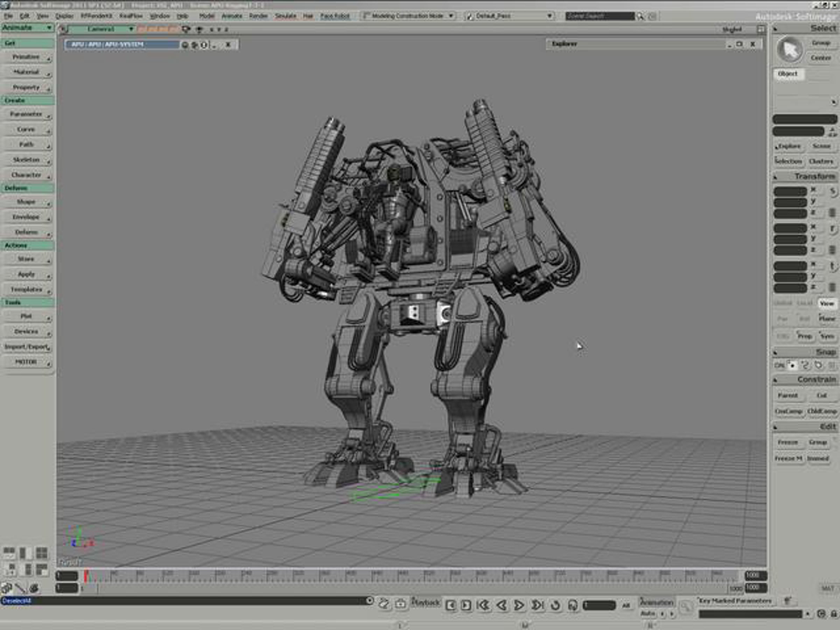Click the timeline range slider bar
The height and width of the screenshot is (630, 840).
[412, 589]
